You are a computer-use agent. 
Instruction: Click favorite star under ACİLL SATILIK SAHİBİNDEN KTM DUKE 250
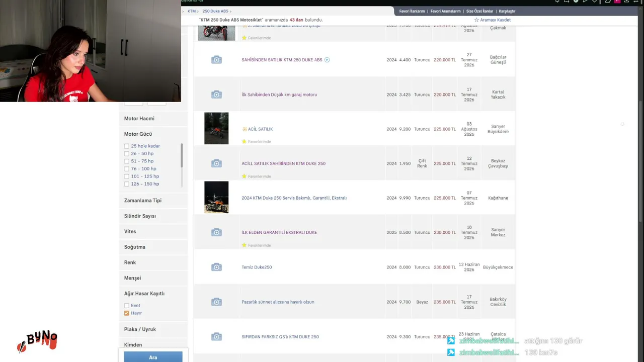244,176
